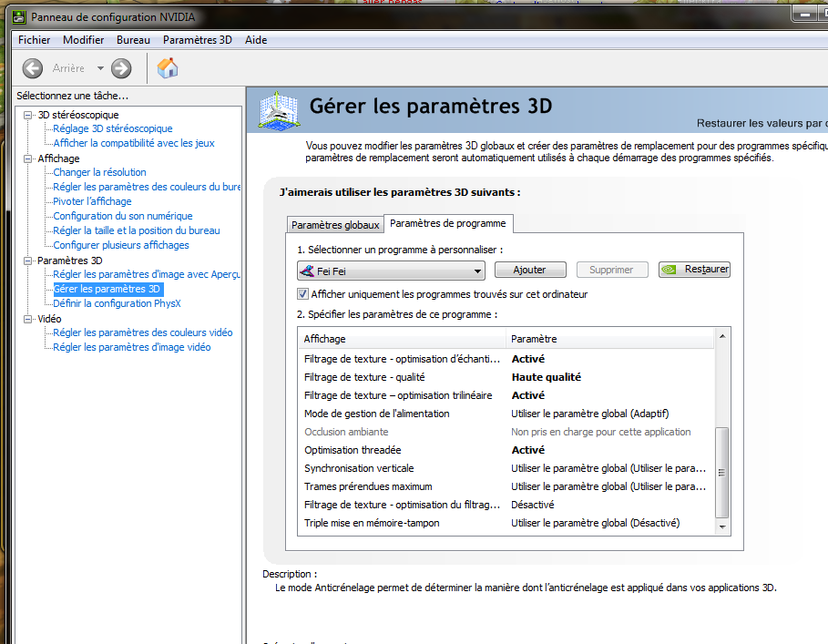Open Pivoter l'affichage link
828x644 pixels.
pyautogui.click(x=92, y=201)
